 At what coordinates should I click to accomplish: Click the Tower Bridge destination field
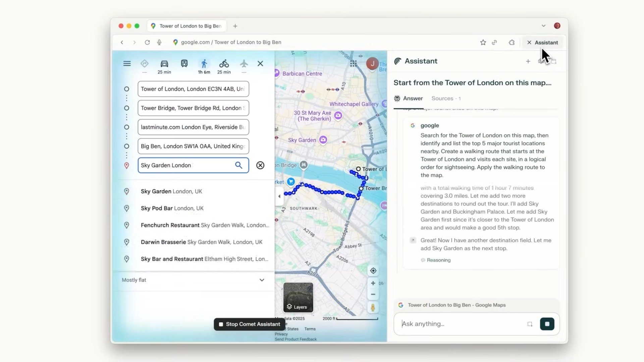coord(193,108)
